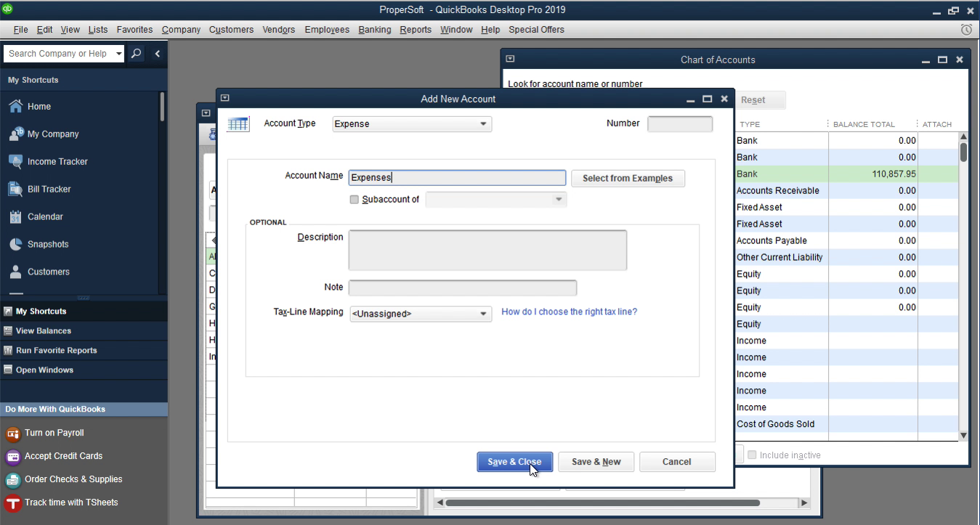Toggle Include inactive checkbox in Chart of Accounts
The height and width of the screenshot is (525, 980).
[x=752, y=455]
